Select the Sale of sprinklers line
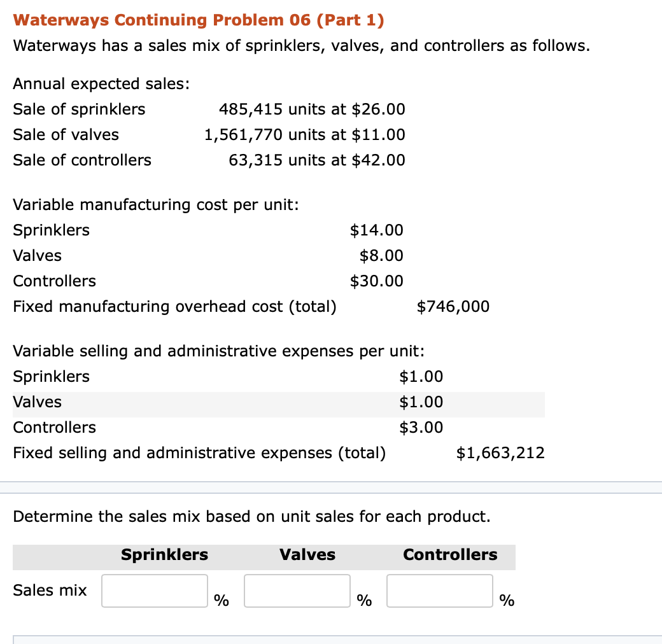This screenshot has height=644, width=662. (79, 109)
